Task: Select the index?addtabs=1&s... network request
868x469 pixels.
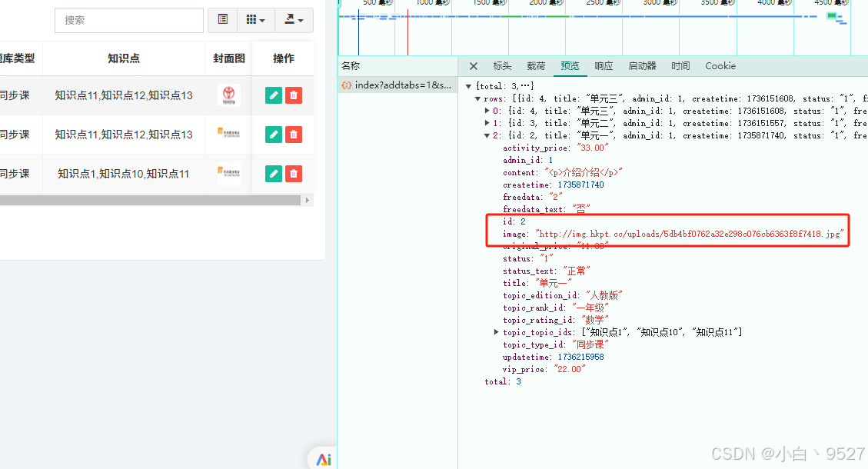Action: pyautogui.click(x=397, y=85)
